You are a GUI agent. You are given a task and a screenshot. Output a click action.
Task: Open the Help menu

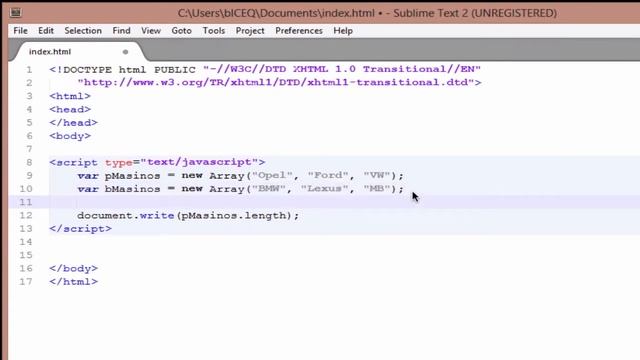click(343, 31)
